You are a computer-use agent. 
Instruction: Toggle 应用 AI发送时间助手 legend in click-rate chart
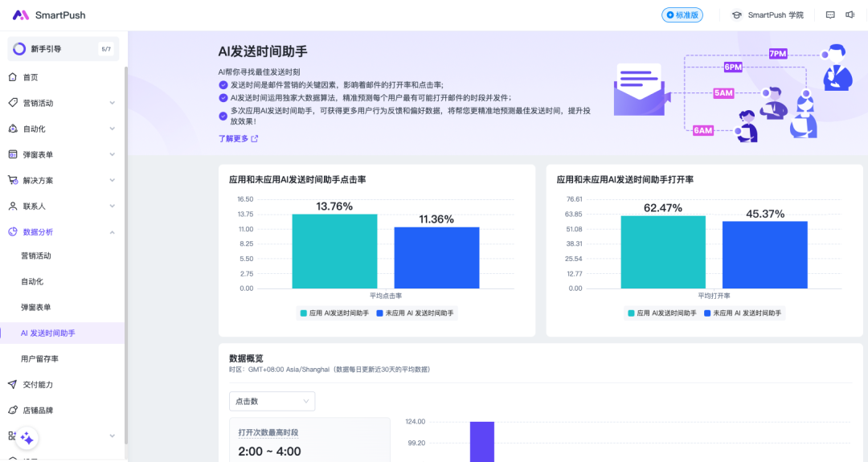[334, 313]
